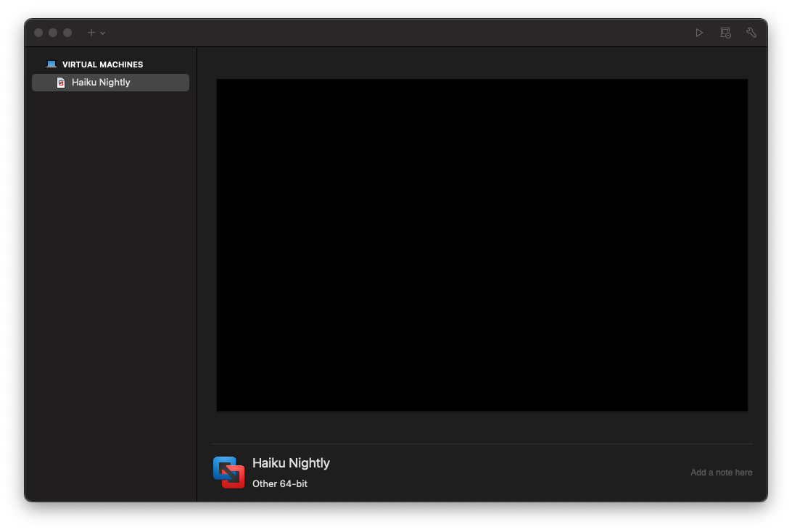Viewport: 792px width, 532px height.
Task: Click the black VM preview screen
Action: click(x=482, y=245)
